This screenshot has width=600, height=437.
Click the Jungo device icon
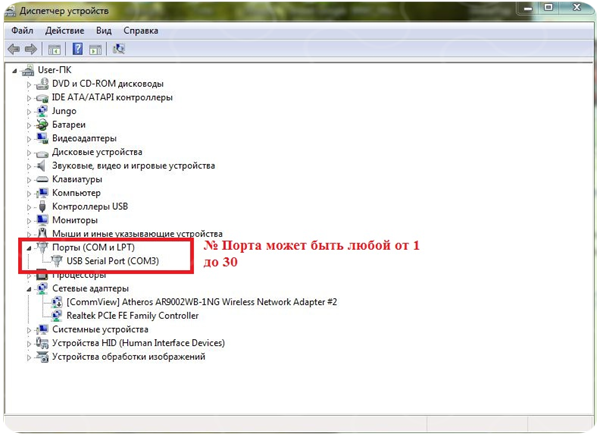[42, 111]
